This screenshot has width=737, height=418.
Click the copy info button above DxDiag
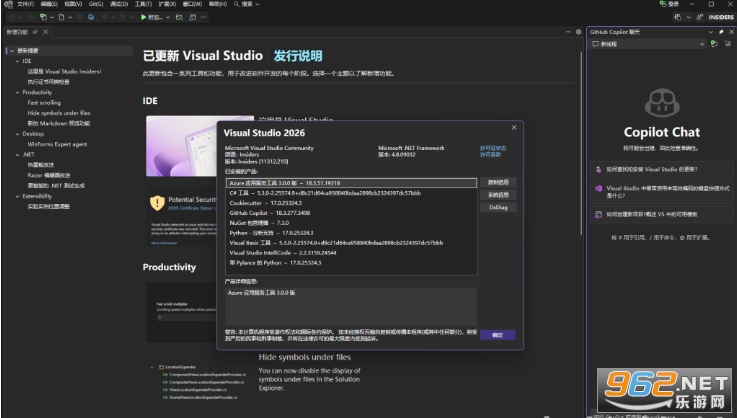tap(498, 182)
